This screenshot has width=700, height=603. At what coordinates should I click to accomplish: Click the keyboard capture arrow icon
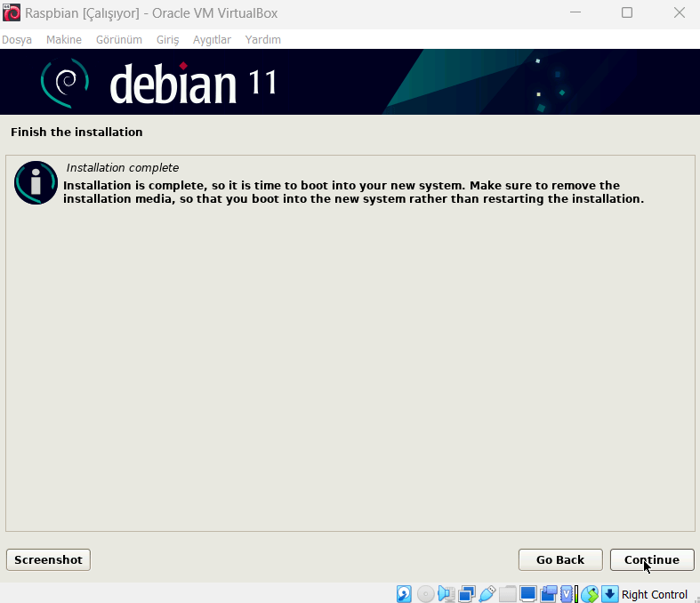click(609, 594)
